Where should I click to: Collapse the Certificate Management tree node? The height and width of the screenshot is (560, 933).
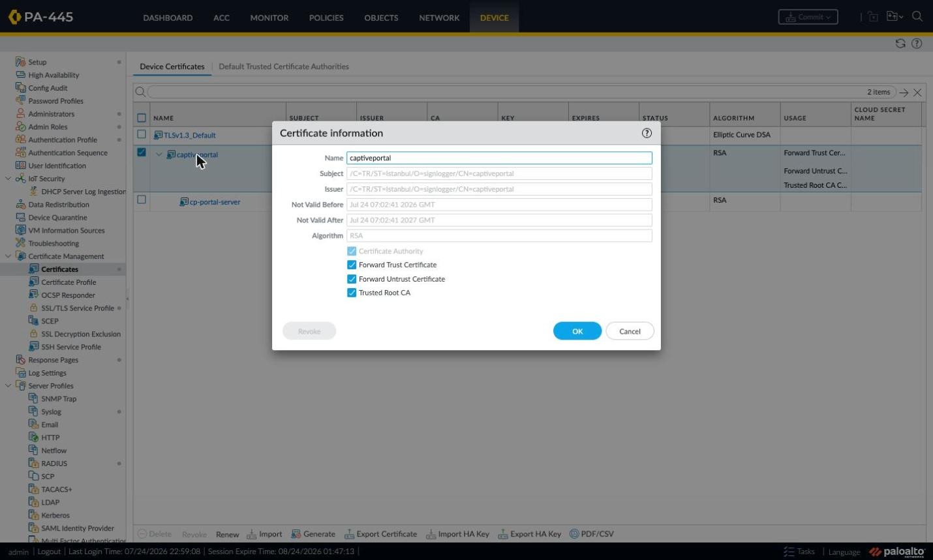coord(8,256)
